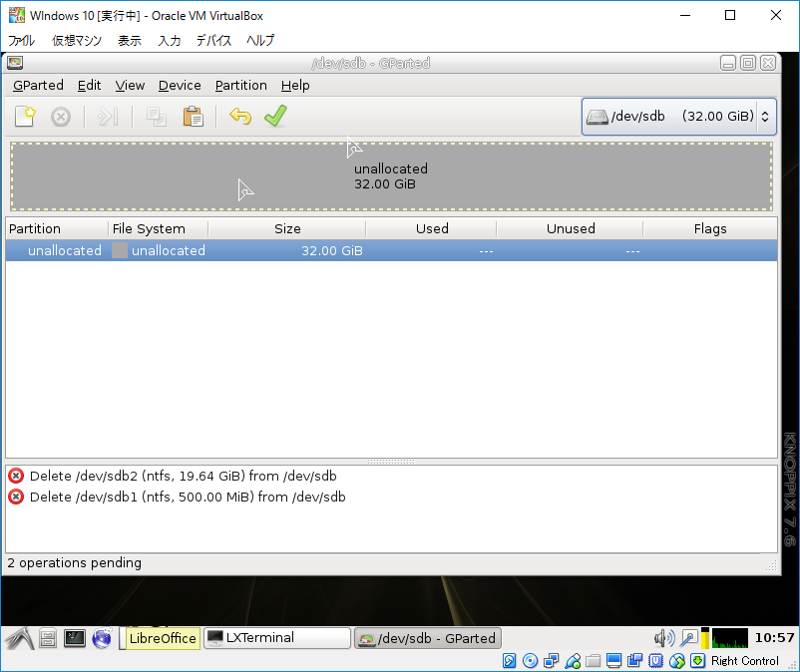800x672 pixels.
Task: Open the GParted menu
Action: [38, 85]
